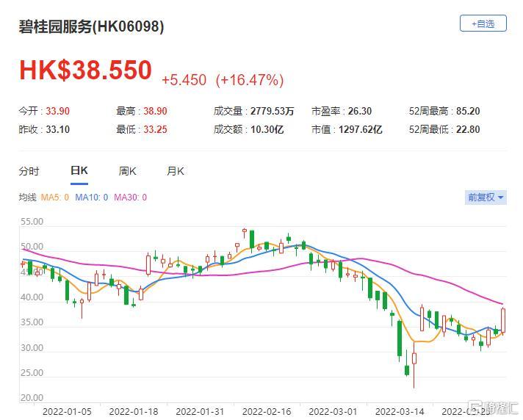Viewport: 523px width, 420px height.
Task: Click the 2022-01-05 date on the x-axis
Action: pyautogui.click(x=68, y=413)
